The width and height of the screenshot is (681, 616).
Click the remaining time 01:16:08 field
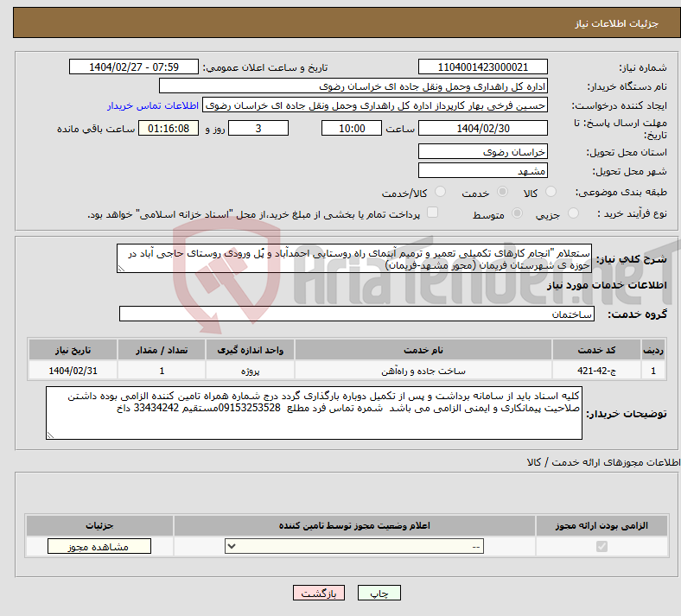(x=169, y=128)
